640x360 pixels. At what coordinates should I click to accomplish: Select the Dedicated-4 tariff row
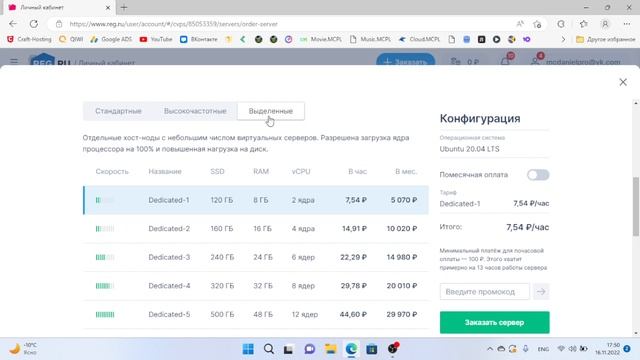(256, 286)
